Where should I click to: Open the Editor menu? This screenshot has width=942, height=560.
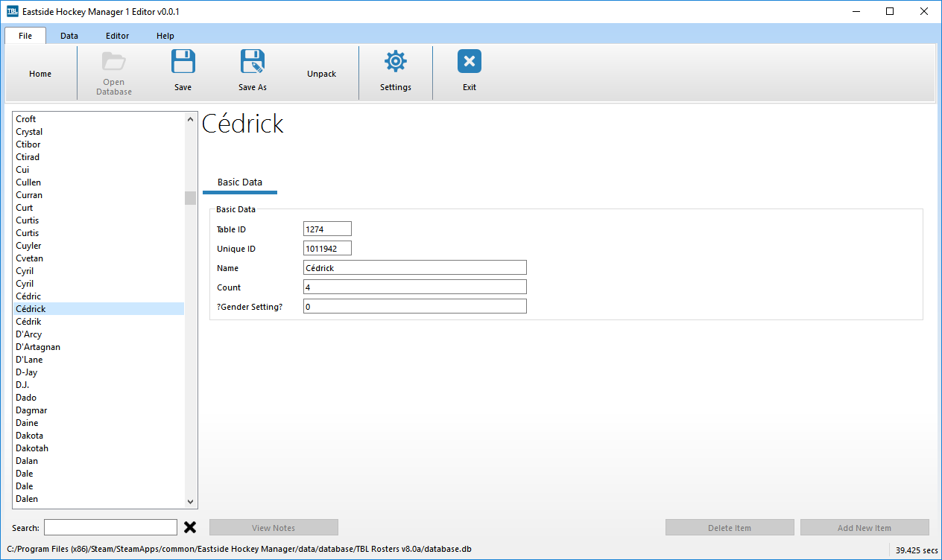tap(117, 35)
